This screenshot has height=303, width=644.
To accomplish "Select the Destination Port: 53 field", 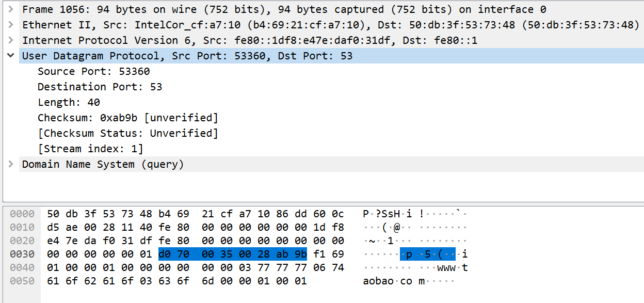I will click(100, 87).
